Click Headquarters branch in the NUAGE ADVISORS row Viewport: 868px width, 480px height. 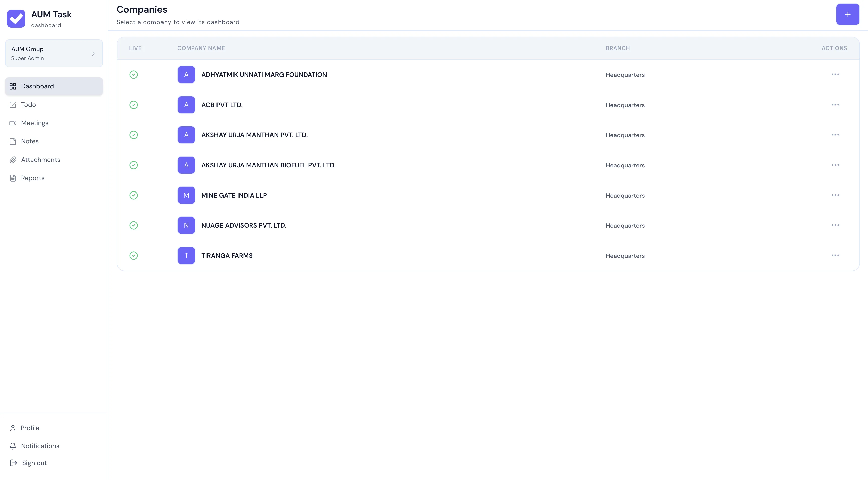coord(625,226)
